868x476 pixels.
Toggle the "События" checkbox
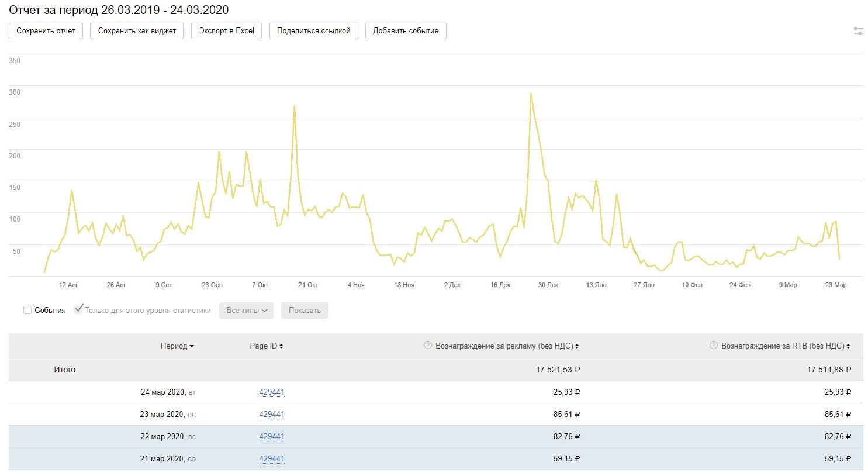(27, 310)
